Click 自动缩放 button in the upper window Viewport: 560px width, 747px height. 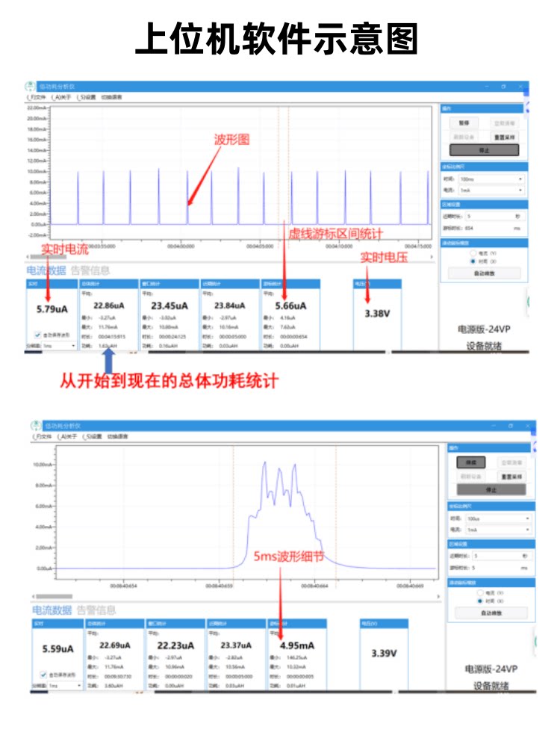click(x=485, y=273)
